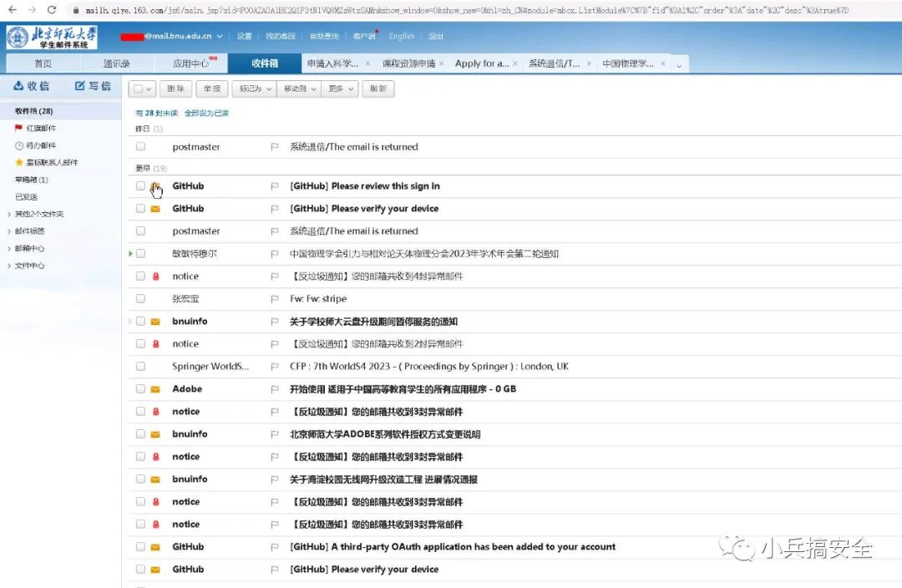Click the browser back arrow
Viewport: 902px width, 588px height.
(x=12, y=10)
